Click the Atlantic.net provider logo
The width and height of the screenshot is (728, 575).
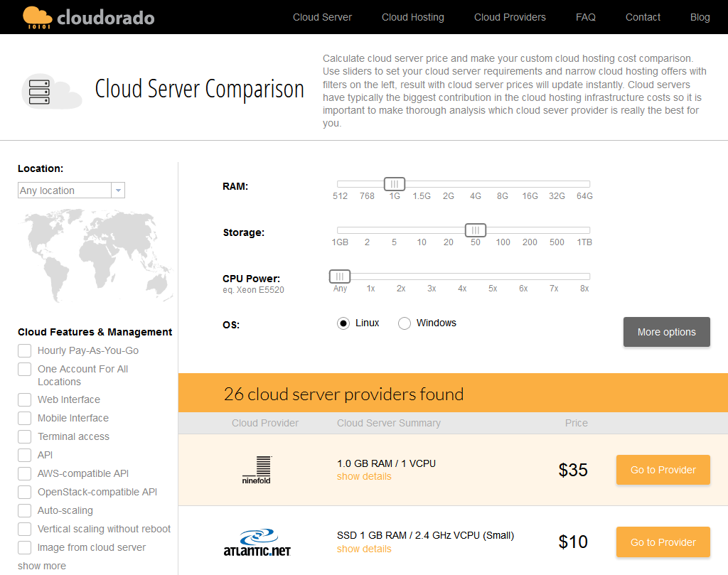(257, 542)
